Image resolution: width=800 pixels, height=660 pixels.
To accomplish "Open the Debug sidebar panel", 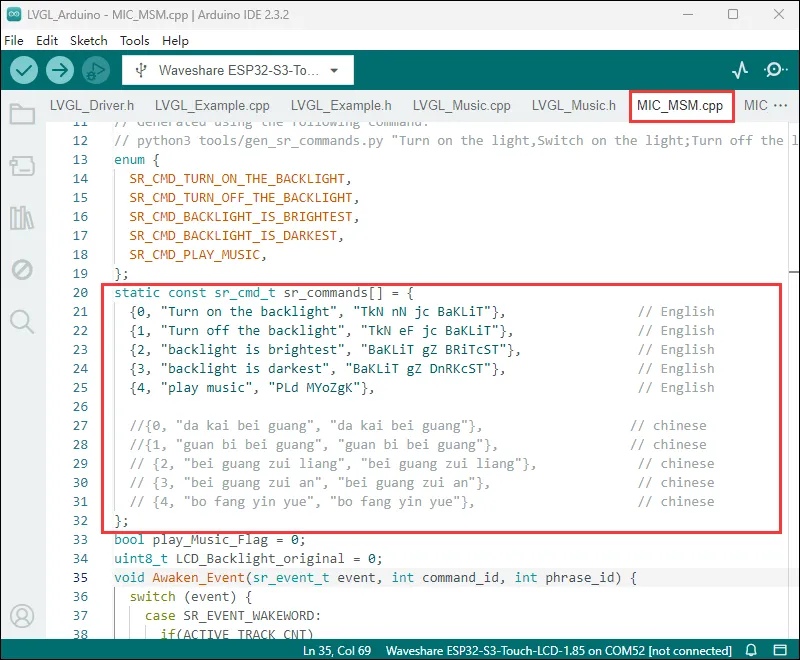I will 21,269.
